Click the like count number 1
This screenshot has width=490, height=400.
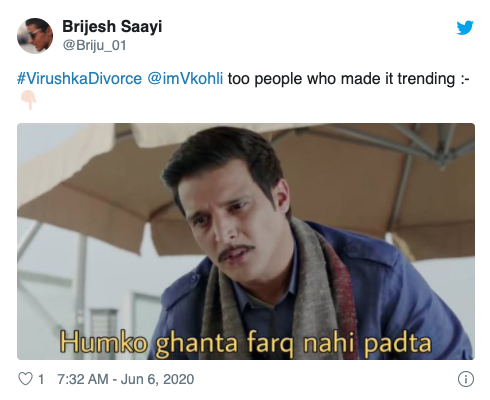pyautogui.click(x=41, y=379)
